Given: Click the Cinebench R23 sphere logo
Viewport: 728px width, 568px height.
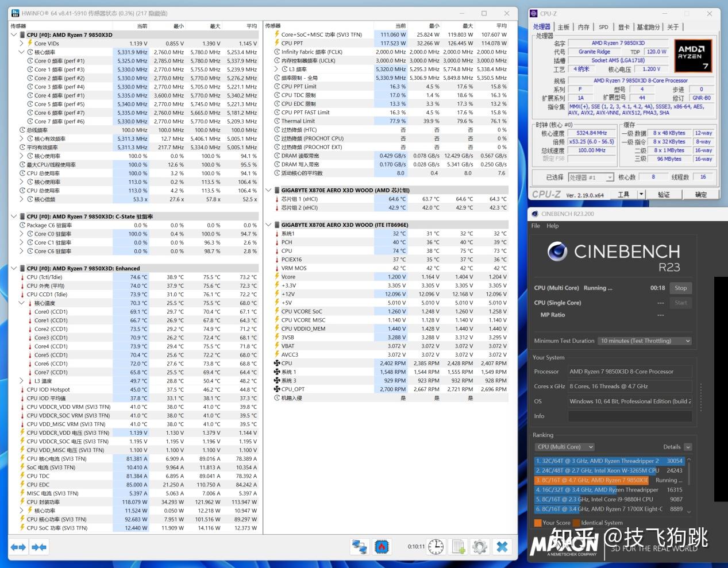Looking at the screenshot, I should 557,251.
